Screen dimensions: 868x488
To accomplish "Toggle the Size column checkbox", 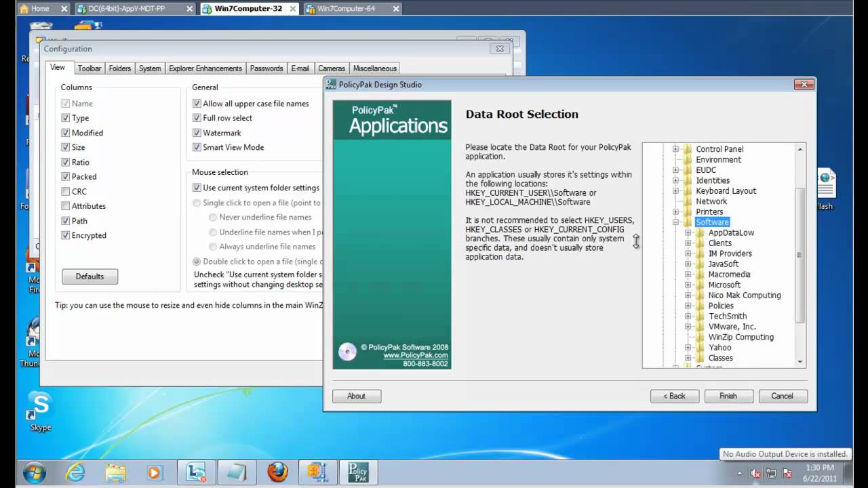I will pyautogui.click(x=65, y=147).
